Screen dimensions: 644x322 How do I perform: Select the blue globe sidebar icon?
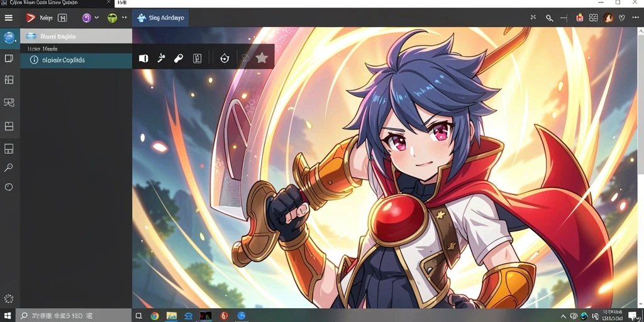point(9,38)
